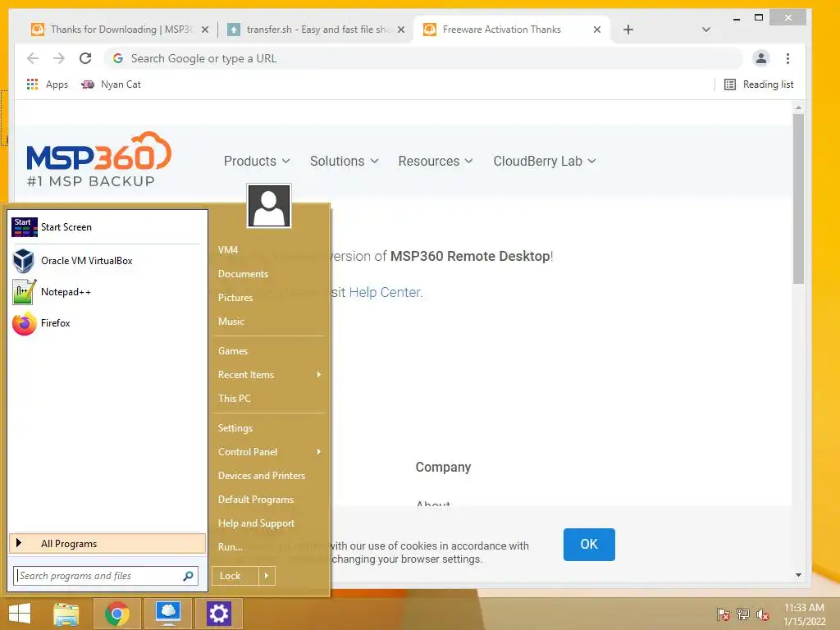Expand Recent Items submenu arrow
The width and height of the screenshot is (840, 630).
tap(319, 374)
